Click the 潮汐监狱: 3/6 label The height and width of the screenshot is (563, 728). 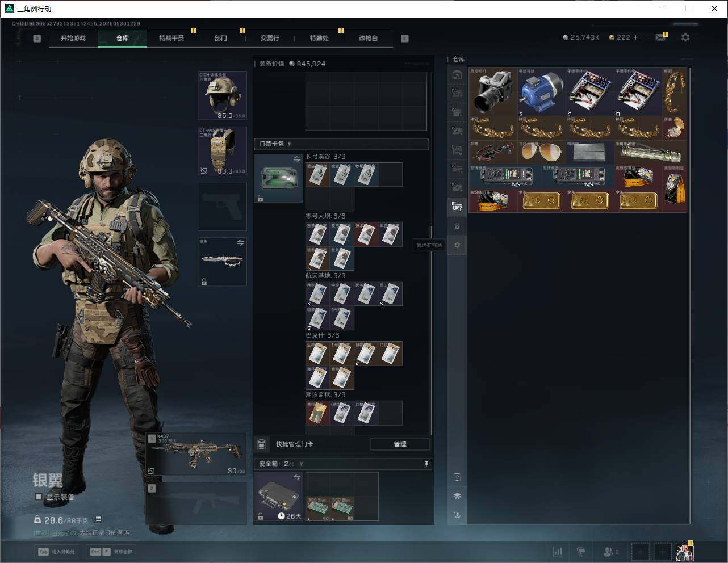(x=325, y=395)
